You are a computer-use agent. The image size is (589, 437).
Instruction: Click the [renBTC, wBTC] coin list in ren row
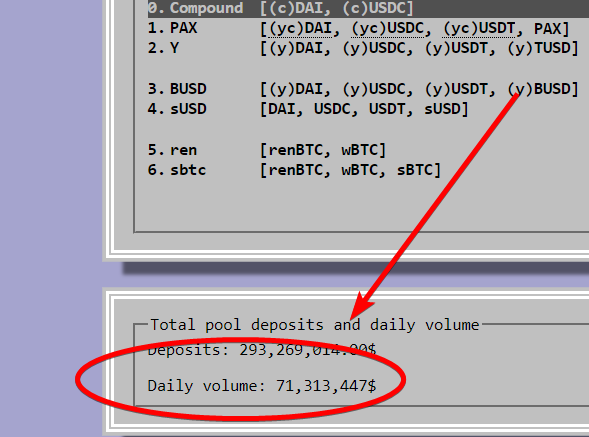pos(323,150)
